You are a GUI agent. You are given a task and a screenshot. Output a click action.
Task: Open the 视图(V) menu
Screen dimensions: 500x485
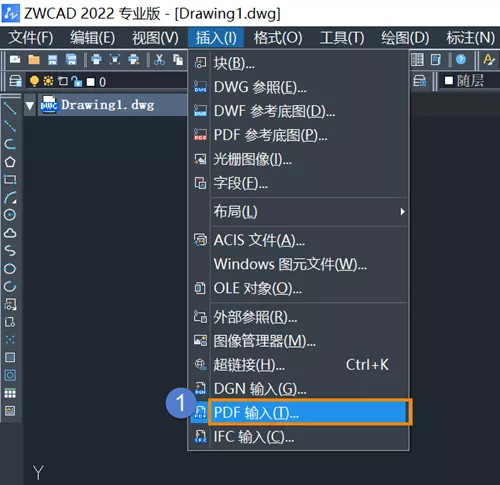click(155, 38)
